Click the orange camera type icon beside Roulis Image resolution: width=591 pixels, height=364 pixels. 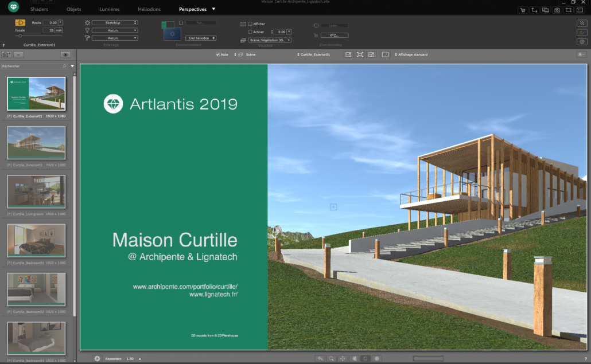tap(20, 22)
